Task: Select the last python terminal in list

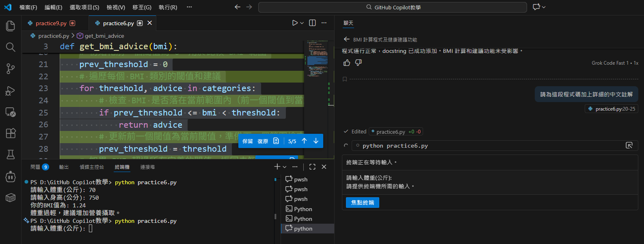Action: point(303,229)
